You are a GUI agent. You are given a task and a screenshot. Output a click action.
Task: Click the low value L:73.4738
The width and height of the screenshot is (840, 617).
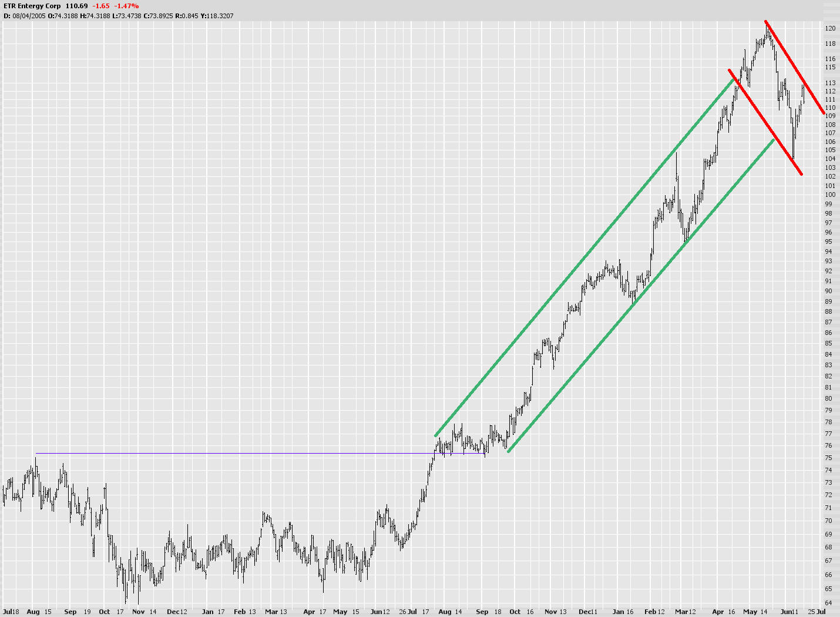(x=127, y=16)
